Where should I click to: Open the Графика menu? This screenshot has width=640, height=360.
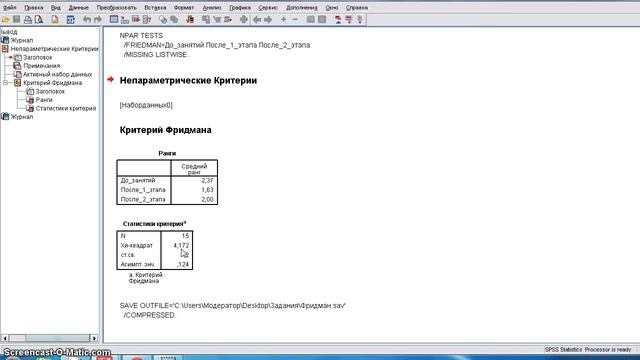(240, 7)
